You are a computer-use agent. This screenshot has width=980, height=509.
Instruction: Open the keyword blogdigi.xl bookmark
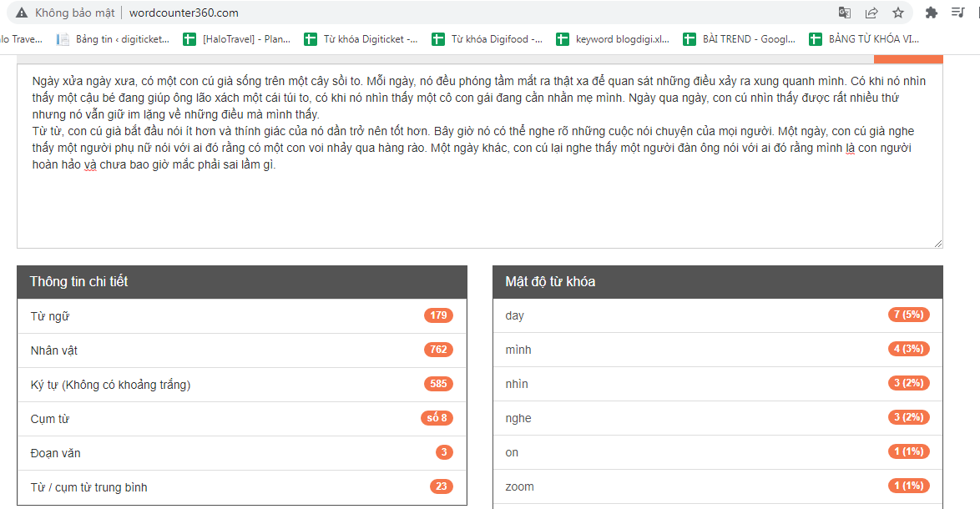coord(613,39)
